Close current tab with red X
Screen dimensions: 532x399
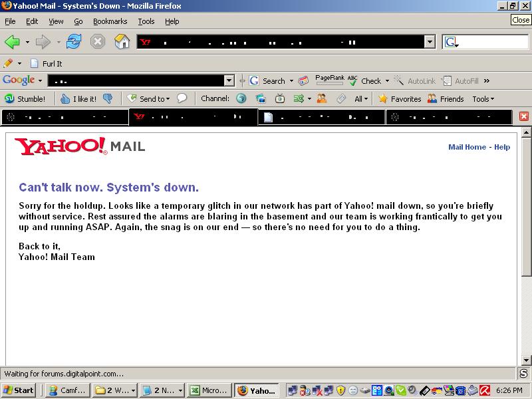[524, 117]
